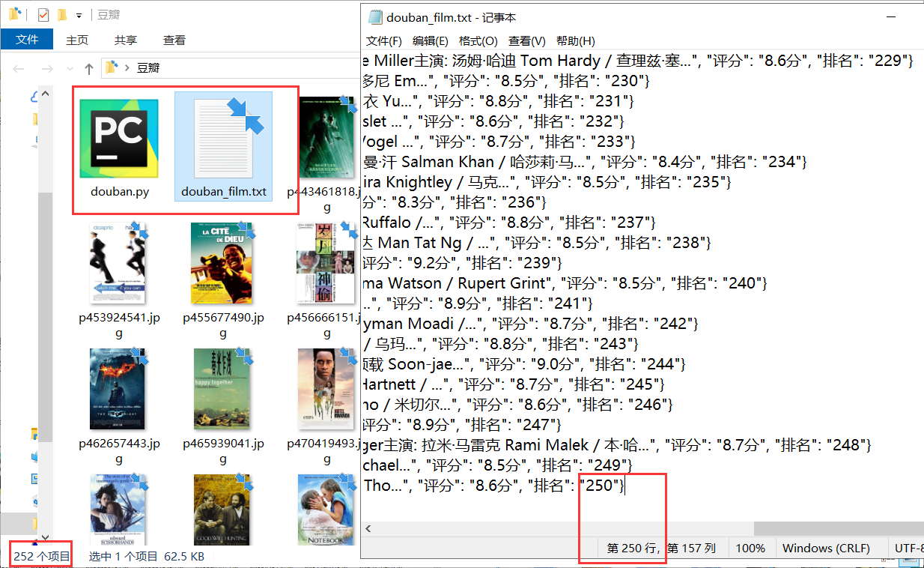Image resolution: width=924 pixels, height=568 pixels.
Task: Click the navigation pane scroll up arrow
Action: [x=45, y=94]
